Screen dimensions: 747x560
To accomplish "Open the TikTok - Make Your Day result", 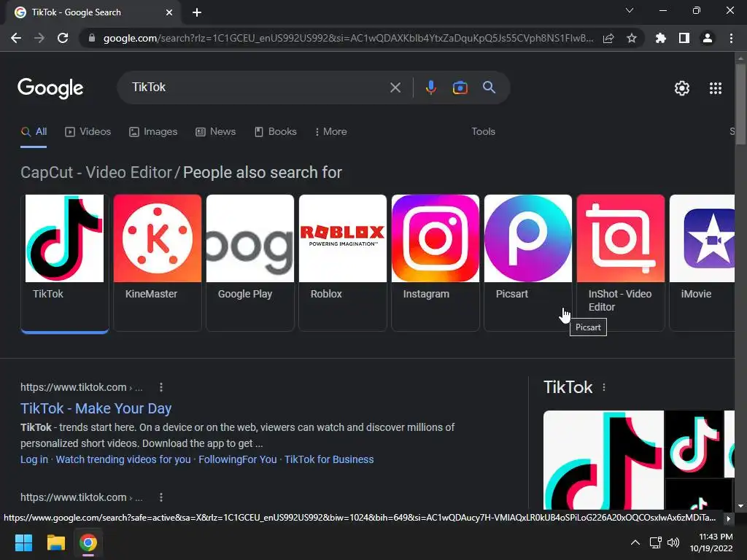I will [x=96, y=408].
